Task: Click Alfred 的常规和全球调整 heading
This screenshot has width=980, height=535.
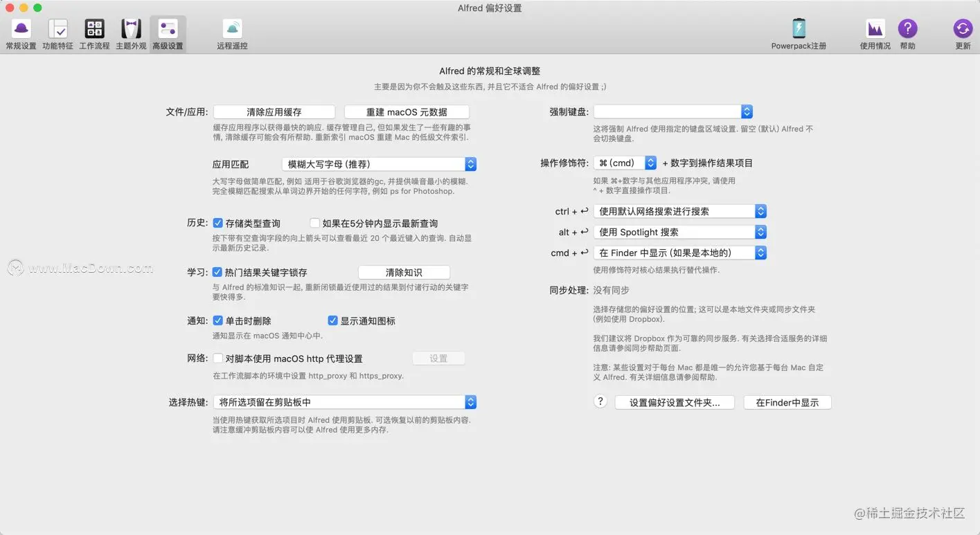Action: (x=490, y=71)
